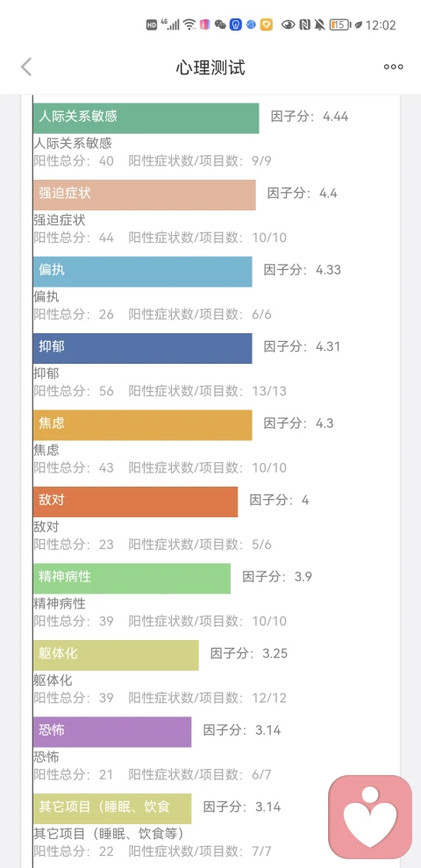This screenshot has width=421, height=868.
Task: Select the 其它项目（睡眠、饮食 bar
Action: (112, 808)
